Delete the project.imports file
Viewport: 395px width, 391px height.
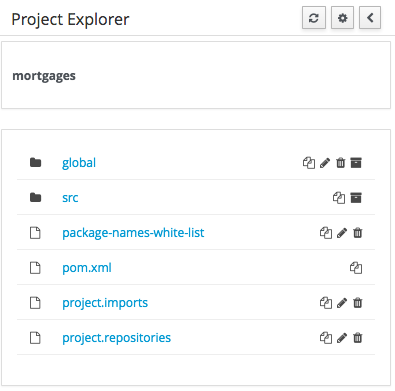coord(357,303)
